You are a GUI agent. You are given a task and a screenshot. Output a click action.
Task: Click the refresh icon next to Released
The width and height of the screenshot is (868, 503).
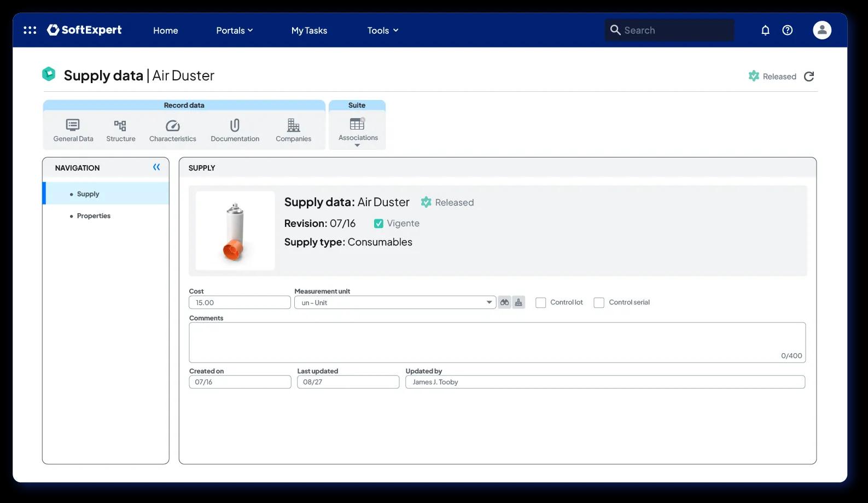[x=809, y=77]
